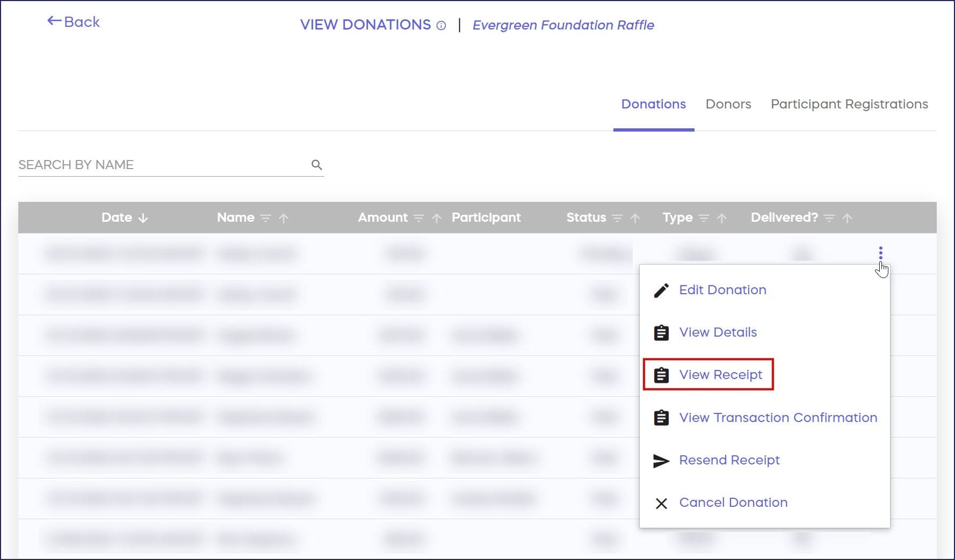
Task: Open the three-dot row actions menu
Action: tap(880, 253)
